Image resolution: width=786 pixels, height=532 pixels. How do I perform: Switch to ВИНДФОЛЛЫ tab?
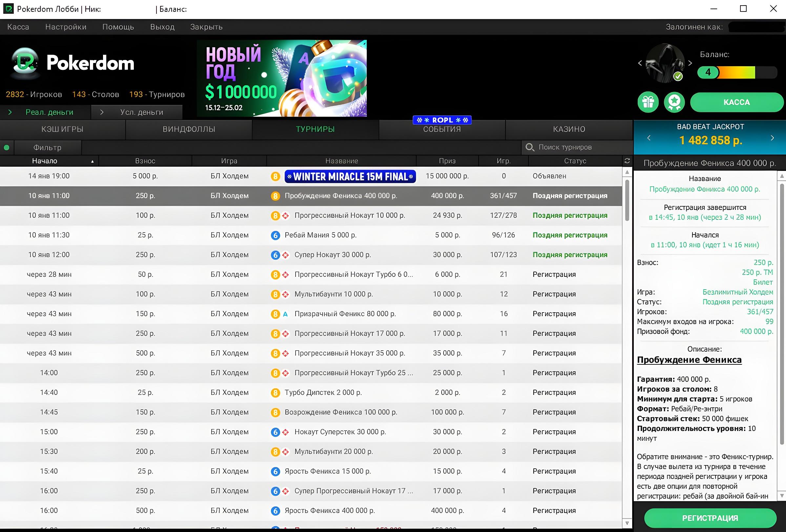click(x=189, y=129)
